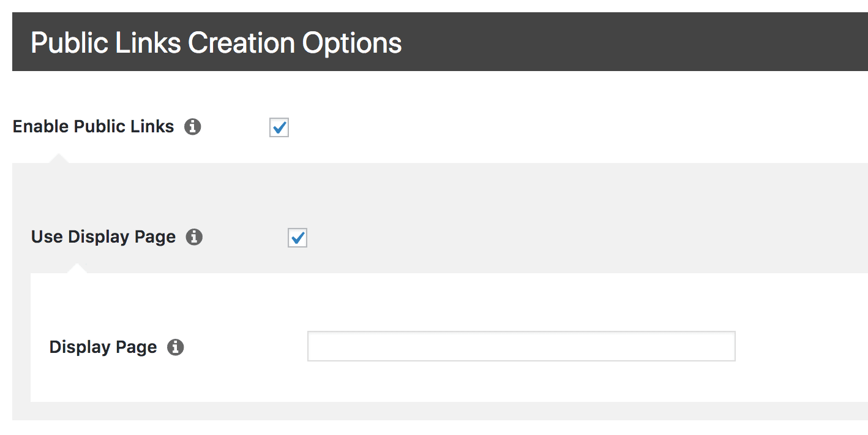Image resolution: width=868 pixels, height=435 pixels.
Task: Click the "Display Page" field label
Action: click(x=103, y=347)
